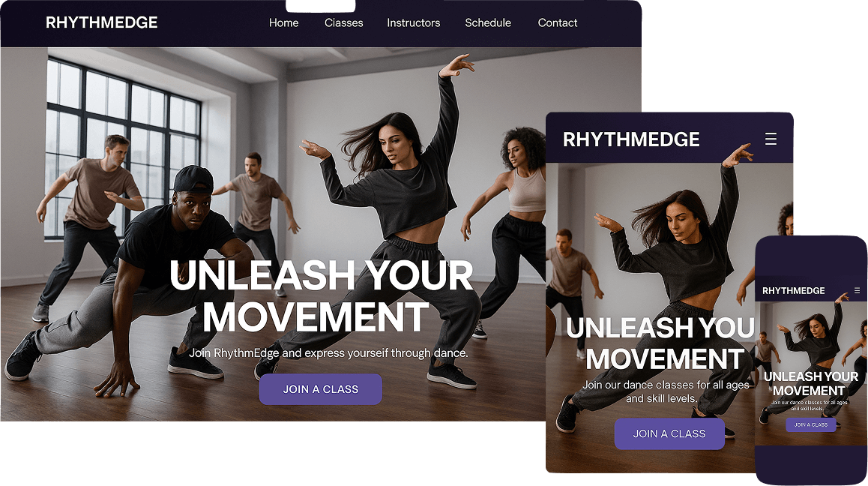View the Schedule navigation link
Viewport: 868px width, 486px height.
click(488, 22)
